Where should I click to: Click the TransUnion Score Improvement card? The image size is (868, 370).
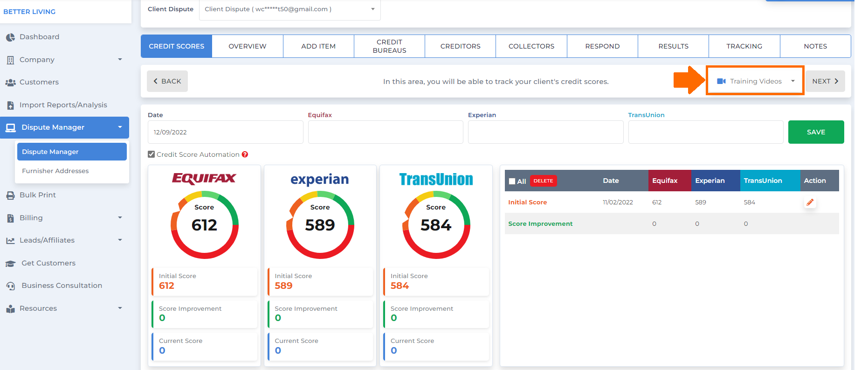coord(436,314)
